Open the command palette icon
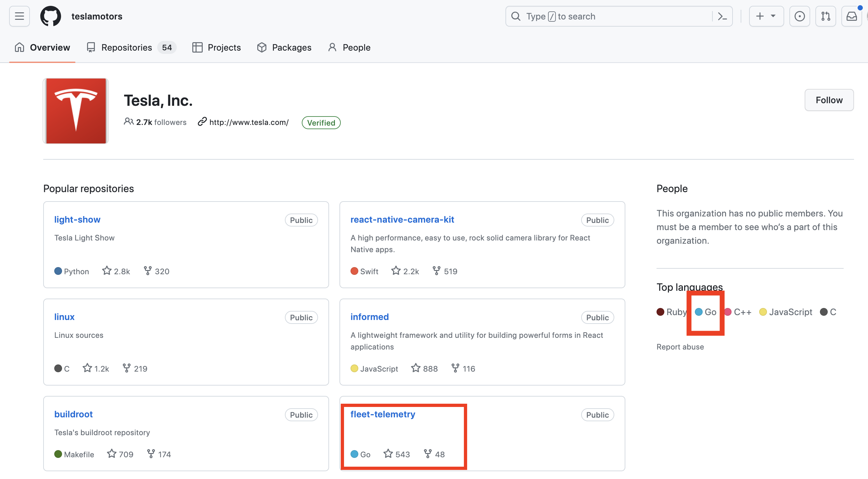The height and width of the screenshot is (479, 868). click(x=722, y=16)
